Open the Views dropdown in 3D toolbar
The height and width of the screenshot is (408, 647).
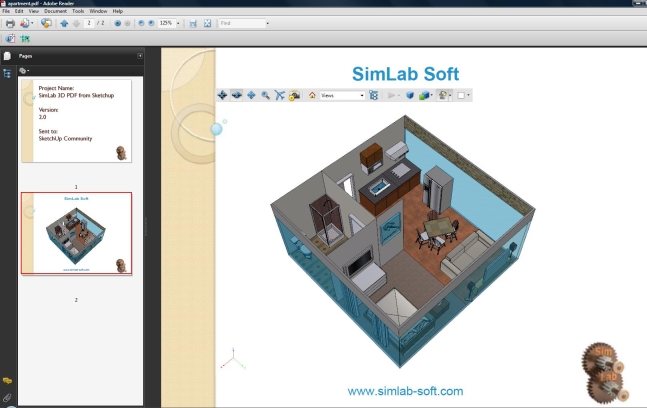342,95
